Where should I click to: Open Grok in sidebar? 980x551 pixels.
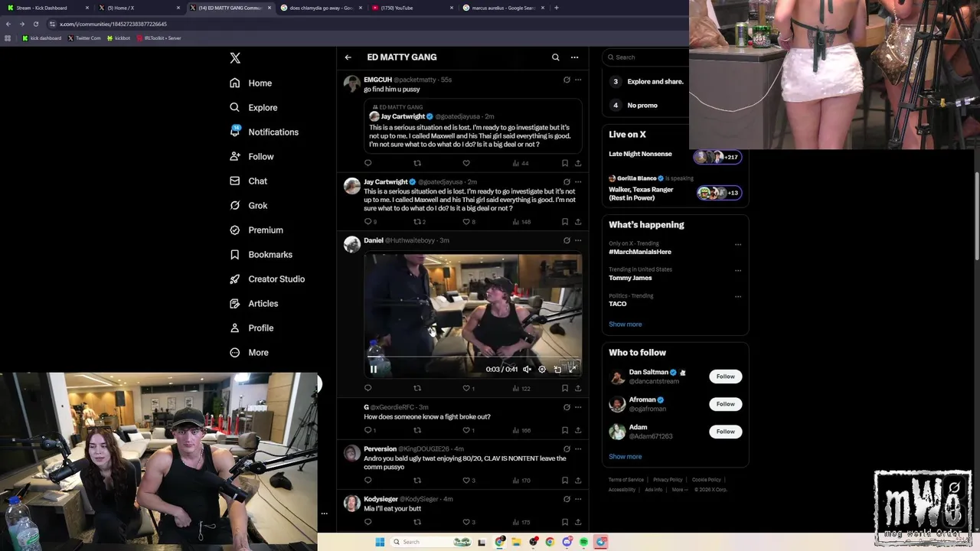(x=248, y=205)
